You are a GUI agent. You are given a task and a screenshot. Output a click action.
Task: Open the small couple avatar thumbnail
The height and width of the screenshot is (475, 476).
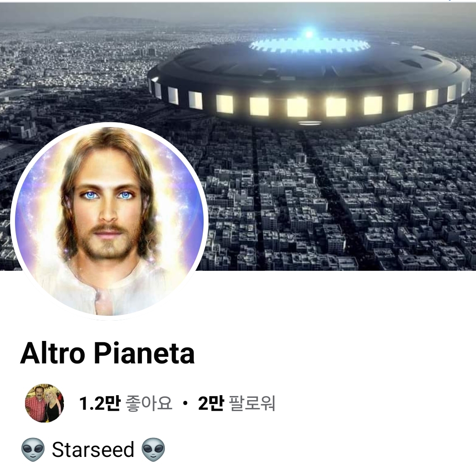pyautogui.click(x=45, y=403)
